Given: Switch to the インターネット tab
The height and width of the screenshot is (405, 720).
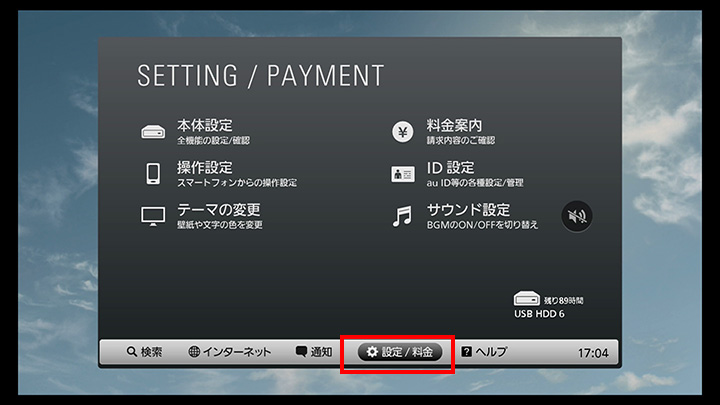Looking at the screenshot, I should [230, 352].
